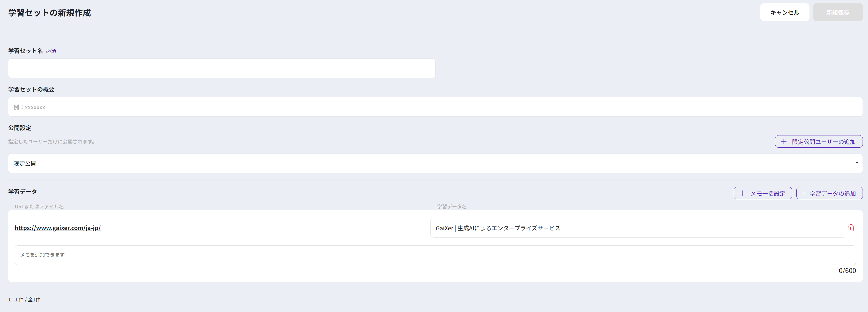Click plus icon on 限定公開ユーザーの追加

[784, 142]
